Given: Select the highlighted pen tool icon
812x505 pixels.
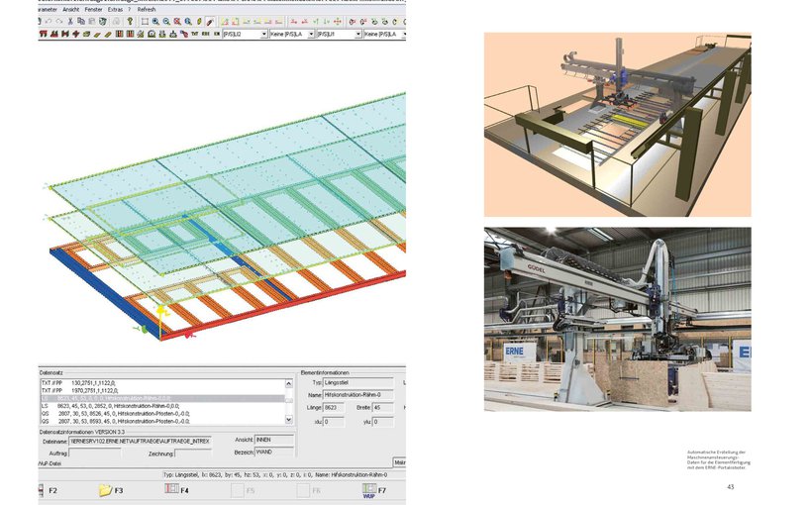Looking at the screenshot, I should click(x=210, y=21).
